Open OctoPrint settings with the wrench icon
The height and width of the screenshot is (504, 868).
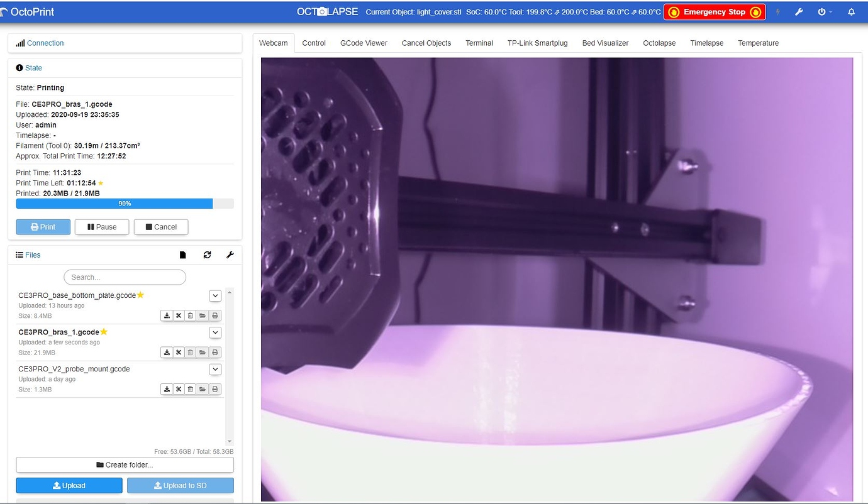coord(799,11)
